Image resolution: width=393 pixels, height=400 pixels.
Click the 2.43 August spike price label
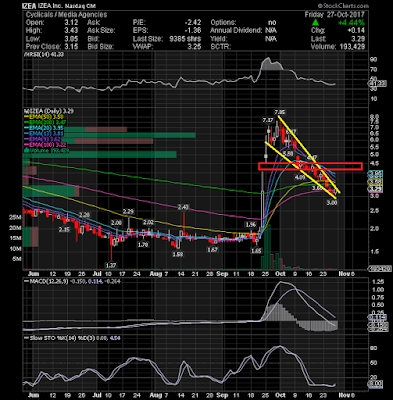(183, 207)
